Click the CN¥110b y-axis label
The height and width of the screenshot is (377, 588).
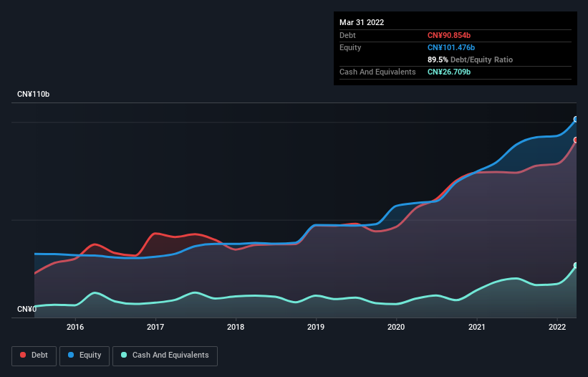34,94
